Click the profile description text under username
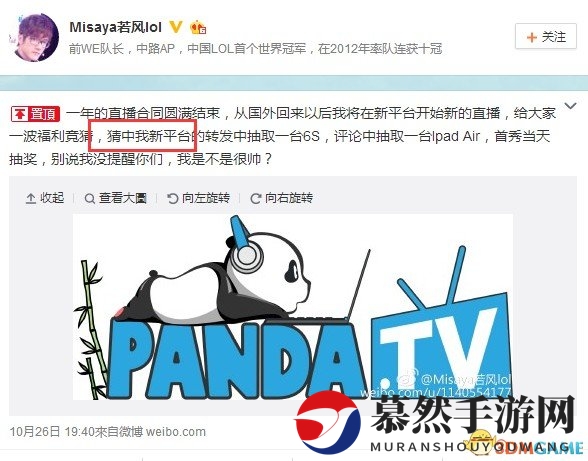Viewport: 588px width, 461px height. [256, 49]
